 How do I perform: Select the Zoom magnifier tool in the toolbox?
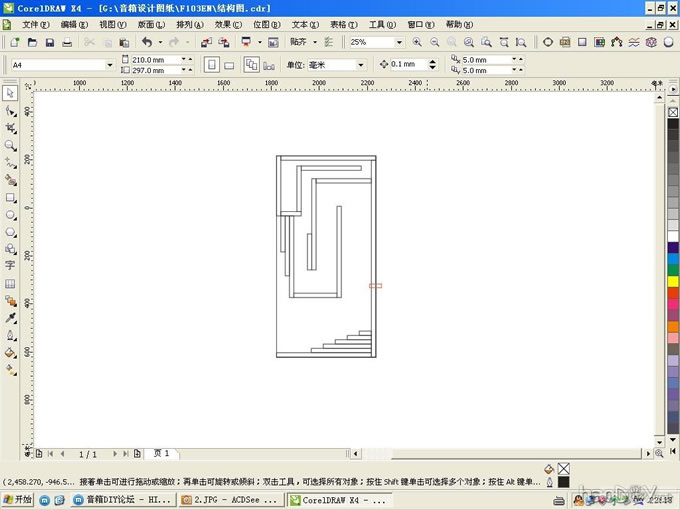[11, 145]
